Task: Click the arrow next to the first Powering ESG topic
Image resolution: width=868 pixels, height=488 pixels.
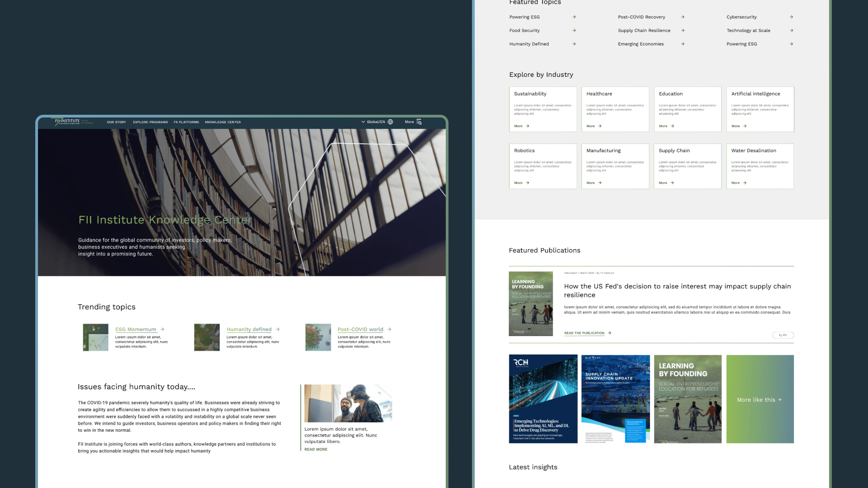Action: [x=574, y=17]
